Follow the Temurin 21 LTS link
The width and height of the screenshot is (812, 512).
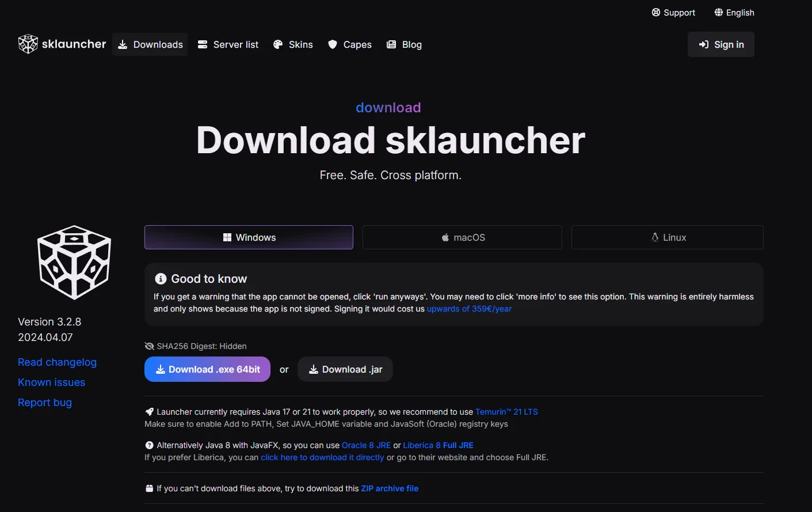pos(506,412)
